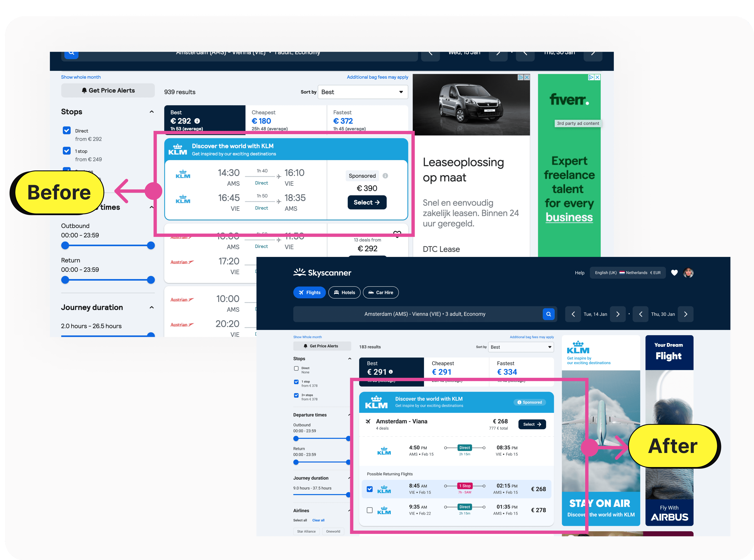Image resolution: width=754 pixels, height=560 pixels.
Task: Open the user profile avatar
Action: point(688,272)
